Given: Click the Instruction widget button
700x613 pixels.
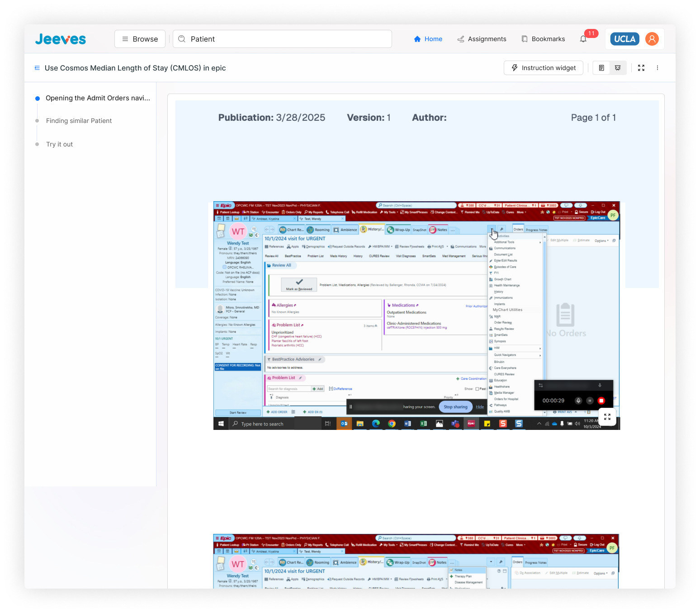Looking at the screenshot, I should 544,68.
